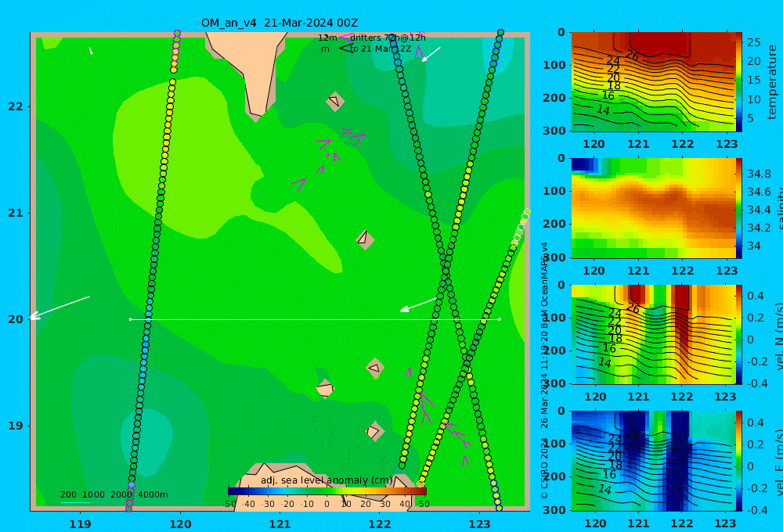Viewport: 783px width, 532px height.
Task: Click the 25 tick on temperature colorbar
Action: click(x=754, y=42)
